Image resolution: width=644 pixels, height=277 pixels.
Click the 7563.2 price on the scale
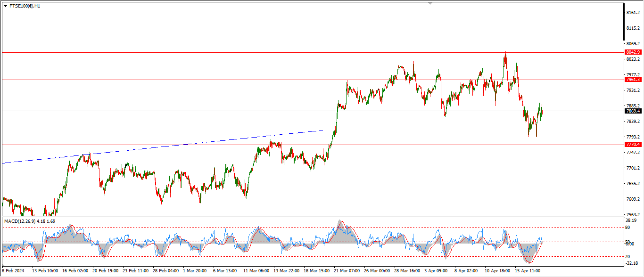[632, 214]
